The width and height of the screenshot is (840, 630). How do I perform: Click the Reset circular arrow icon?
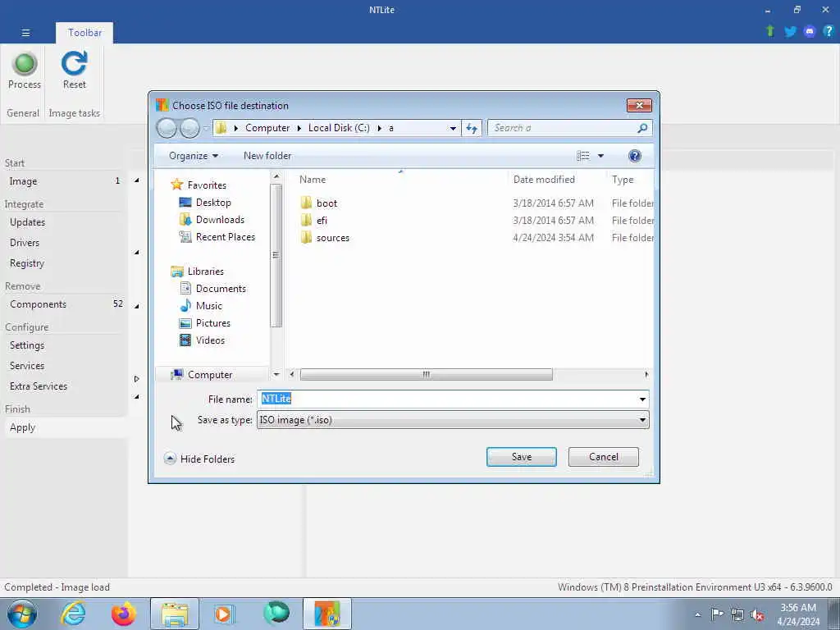74,63
